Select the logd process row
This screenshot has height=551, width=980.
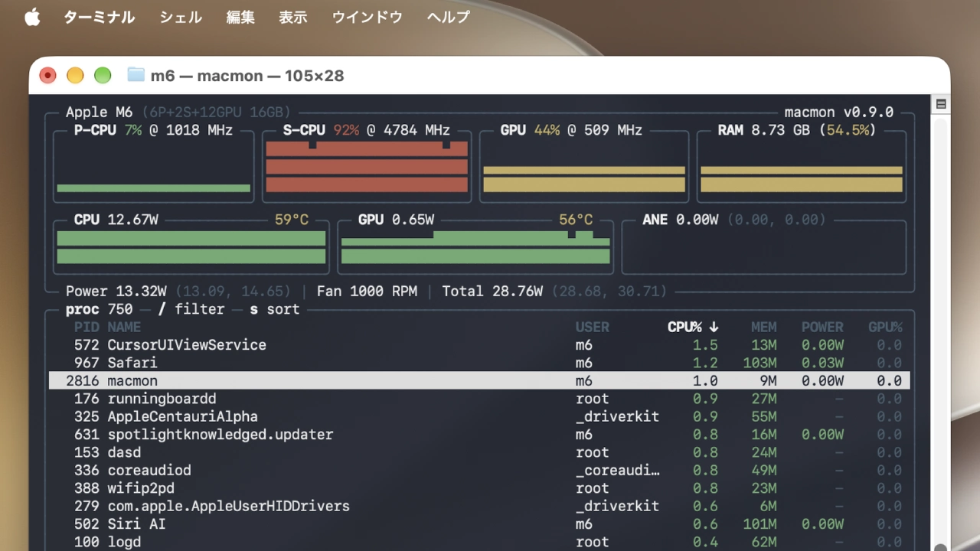[479, 542]
